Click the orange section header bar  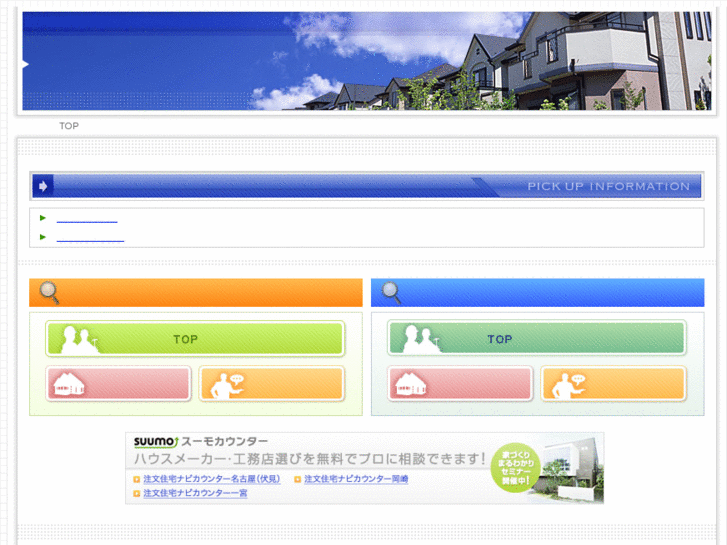click(x=196, y=293)
